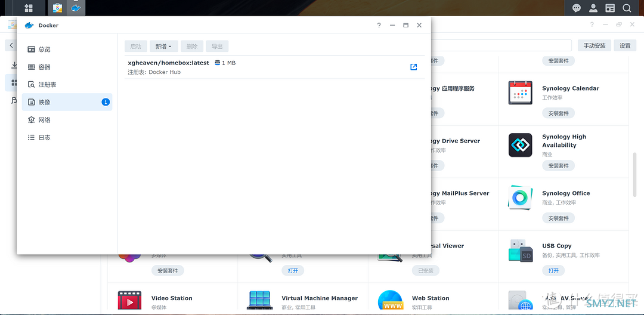Install Synology Office package

[x=558, y=218]
